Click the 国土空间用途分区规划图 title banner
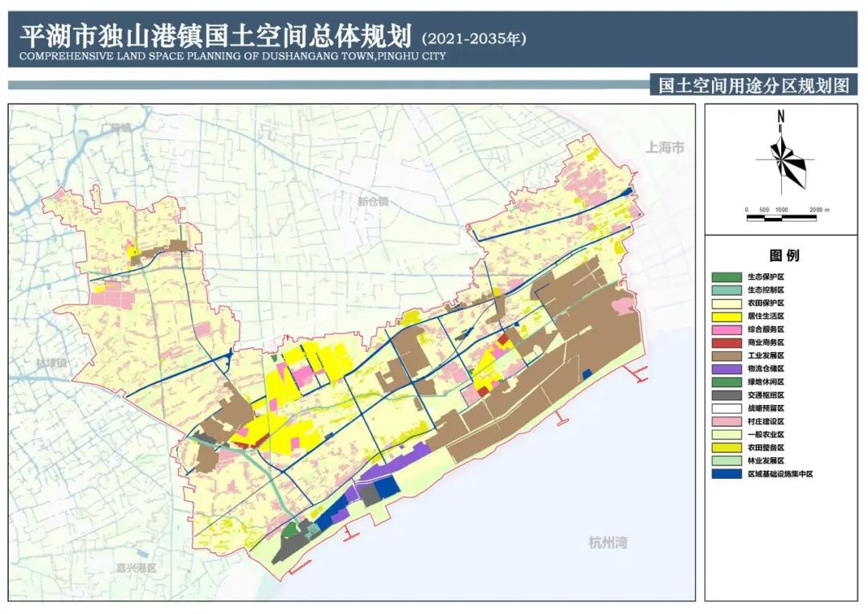Screen dimensions: 868x614 pos(753,85)
